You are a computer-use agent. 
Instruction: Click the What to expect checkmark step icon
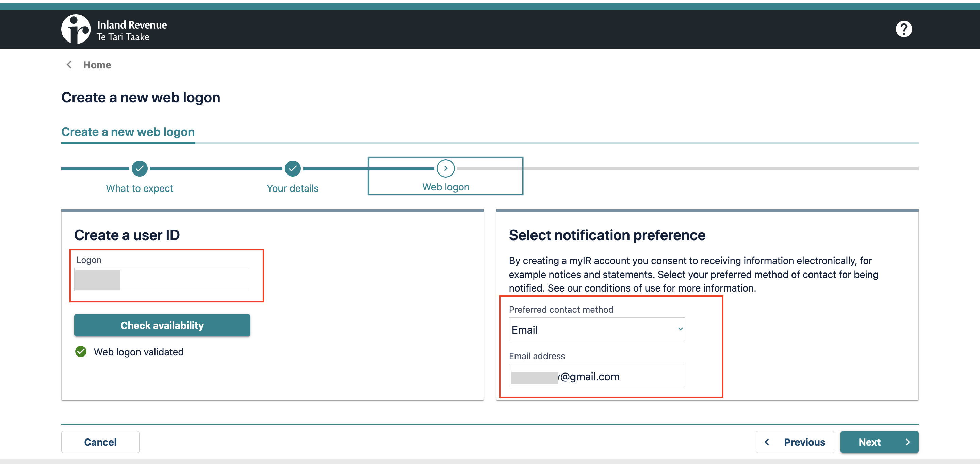click(x=140, y=168)
